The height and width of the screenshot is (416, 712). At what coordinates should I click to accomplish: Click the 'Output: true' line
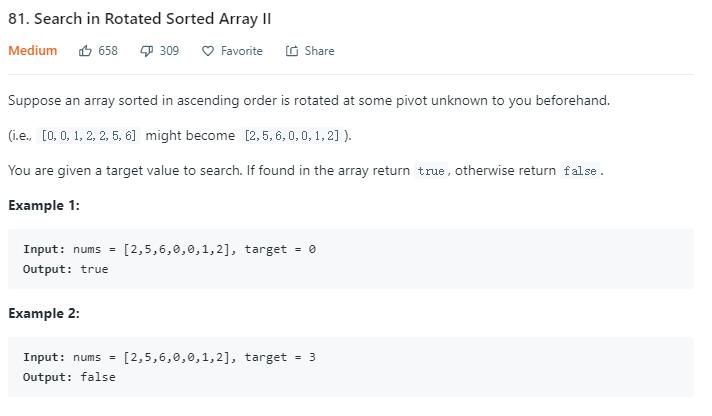(65, 269)
